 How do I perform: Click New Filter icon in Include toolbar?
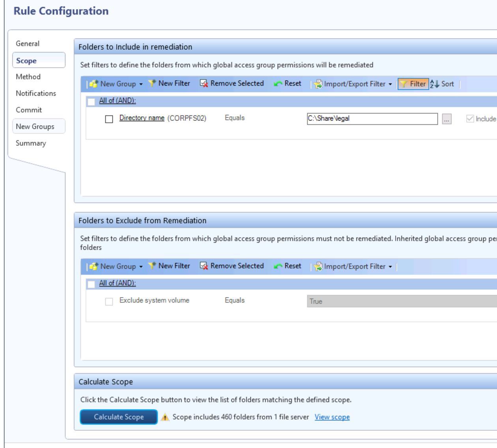click(152, 83)
